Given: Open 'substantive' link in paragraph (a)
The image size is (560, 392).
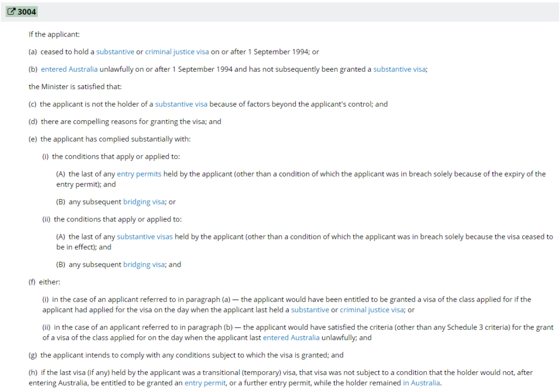Looking at the screenshot, I should (115, 52).
